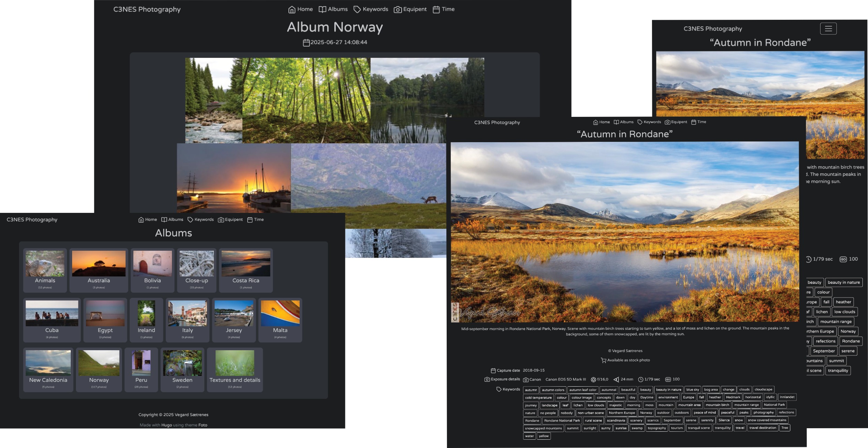Click Equipent camera icon in Autumn in Rondane nav
The image size is (868, 448).
click(x=667, y=122)
